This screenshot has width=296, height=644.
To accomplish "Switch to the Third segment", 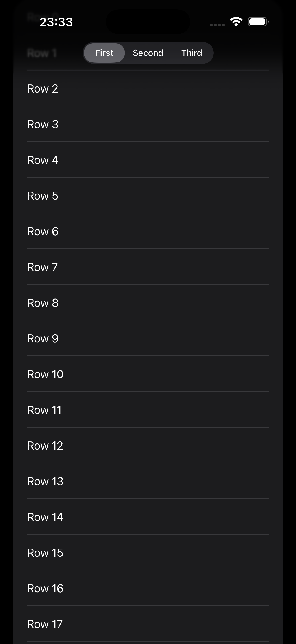I will click(x=192, y=53).
